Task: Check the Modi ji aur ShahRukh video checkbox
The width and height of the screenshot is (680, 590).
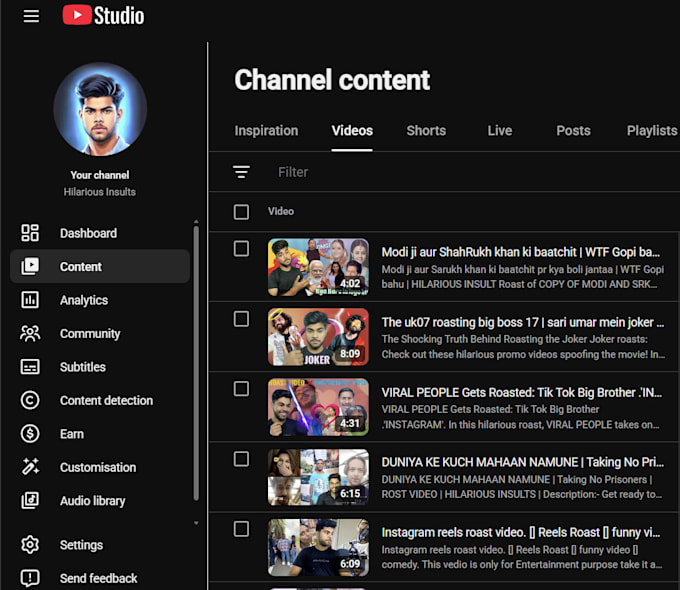Action: point(241,249)
